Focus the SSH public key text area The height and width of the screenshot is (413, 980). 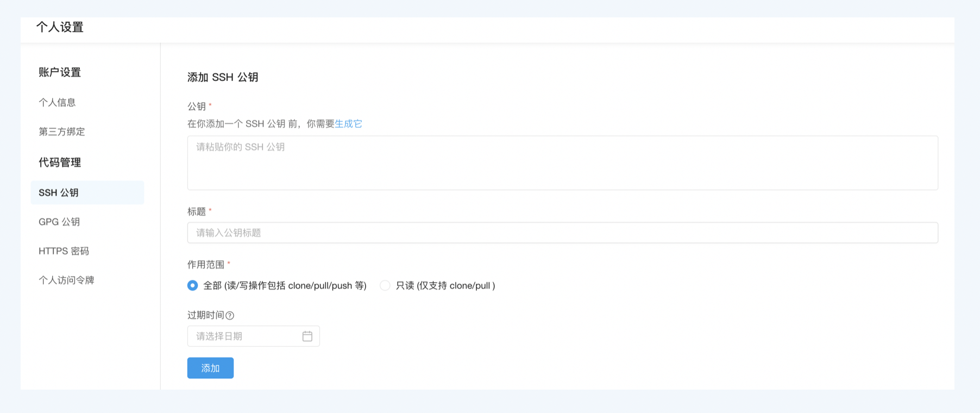[x=562, y=163]
